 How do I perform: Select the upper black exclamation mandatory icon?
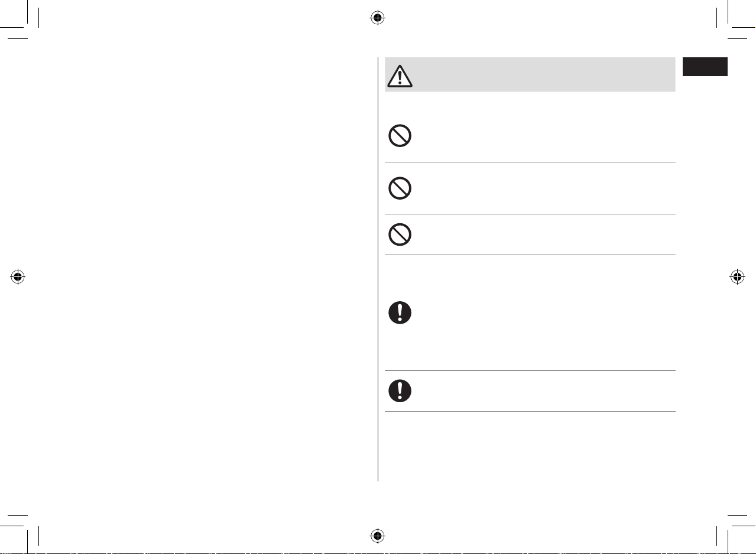point(400,313)
